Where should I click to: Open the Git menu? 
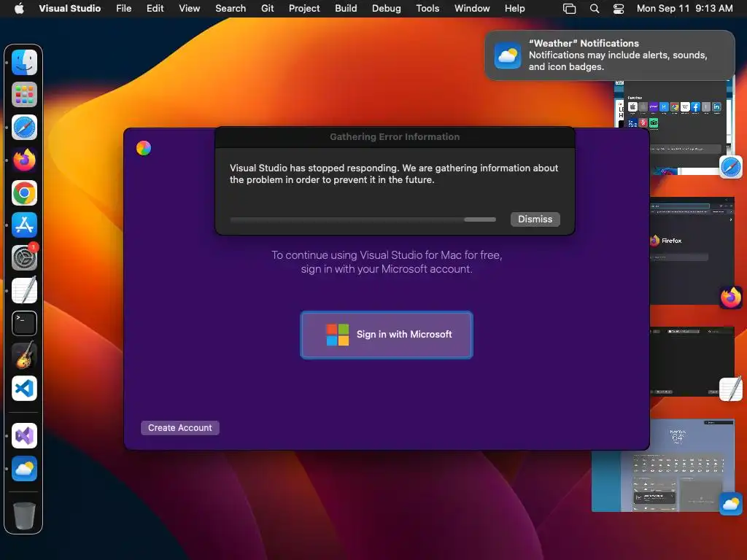[267, 8]
